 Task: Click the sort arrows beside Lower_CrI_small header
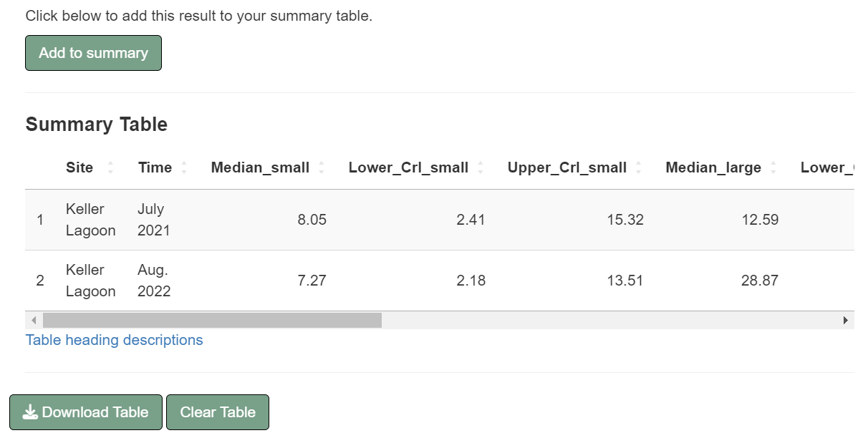pyautogui.click(x=481, y=167)
